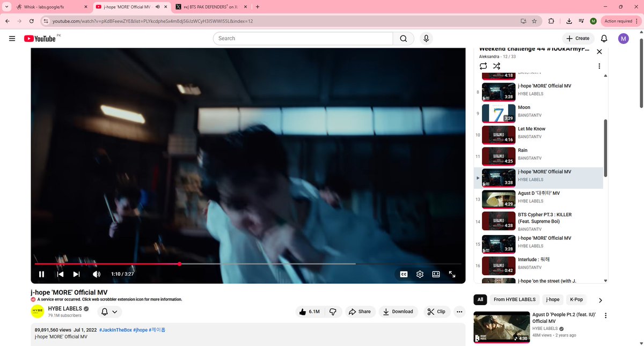Like the video with 6.1M likes
644x346 pixels.
[x=310, y=312]
